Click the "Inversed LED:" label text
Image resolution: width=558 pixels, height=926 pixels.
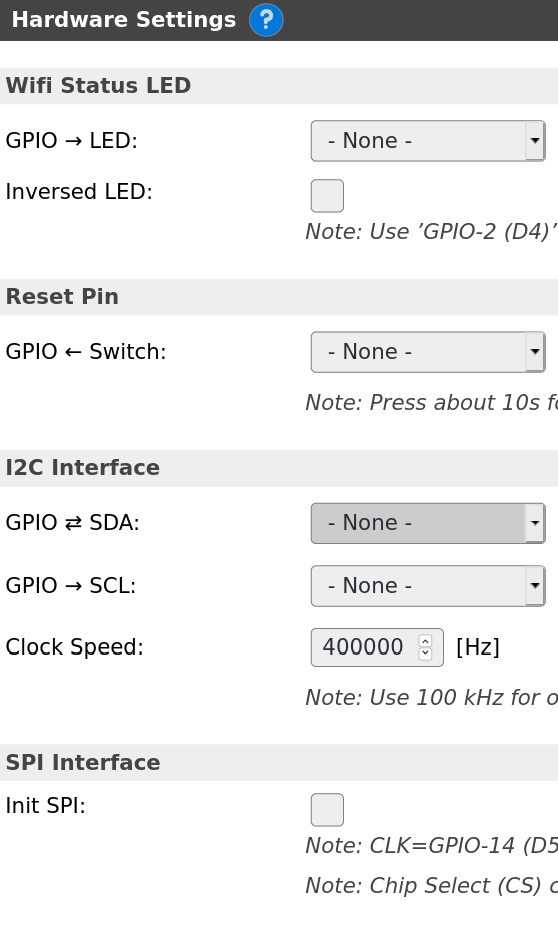pos(79,192)
